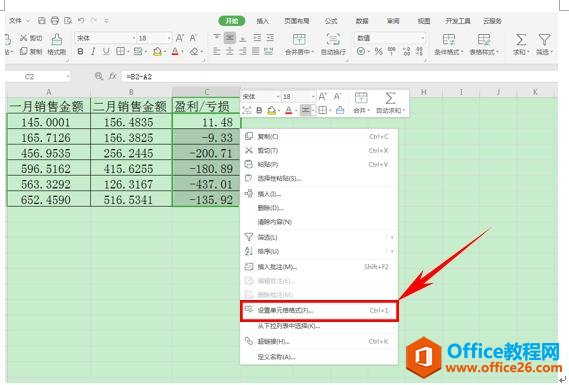
Task: Choose Paste Special (选择性粘贴) from context menu
Action: [x=319, y=179]
